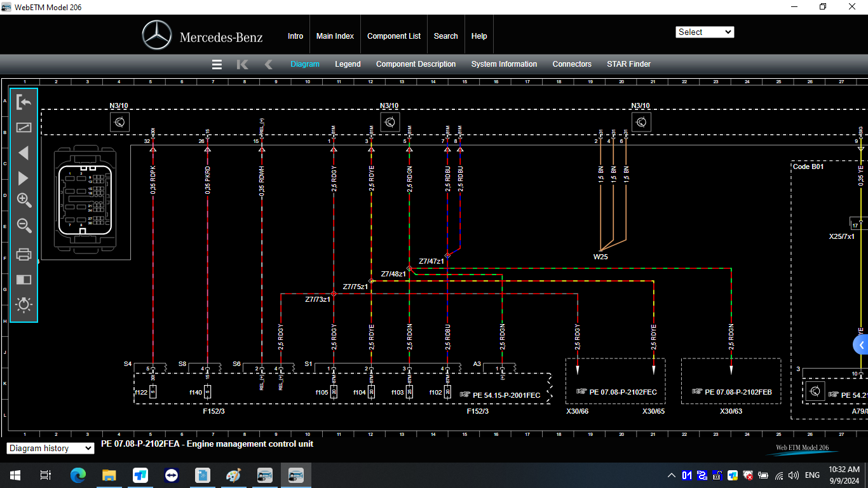Go to next diagram page arrow
The height and width of the screenshot is (488, 868).
click(24, 178)
